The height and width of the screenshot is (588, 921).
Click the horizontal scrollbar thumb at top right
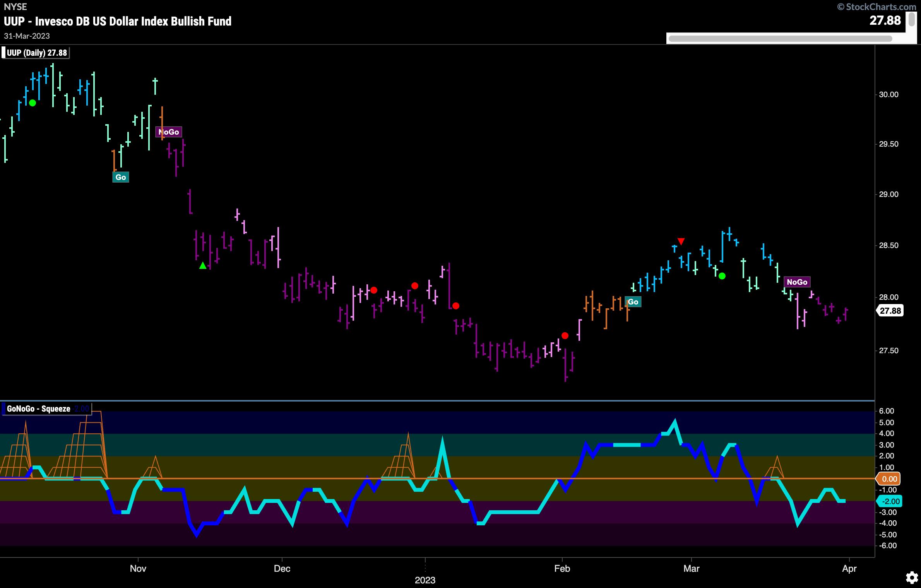pyautogui.click(x=780, y=39)
